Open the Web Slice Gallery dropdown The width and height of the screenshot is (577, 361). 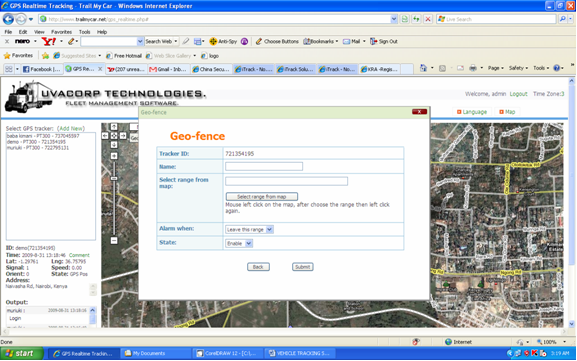tap(195, 56)
